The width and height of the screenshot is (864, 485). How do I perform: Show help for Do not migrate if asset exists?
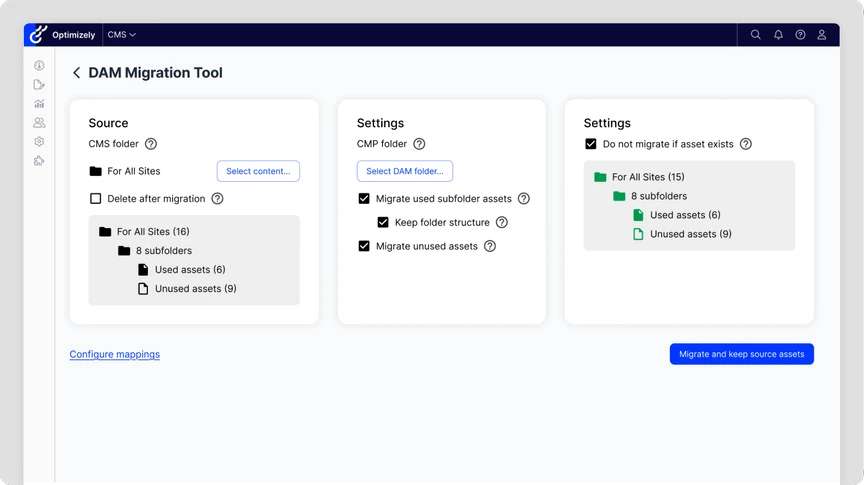coord(746,144)
